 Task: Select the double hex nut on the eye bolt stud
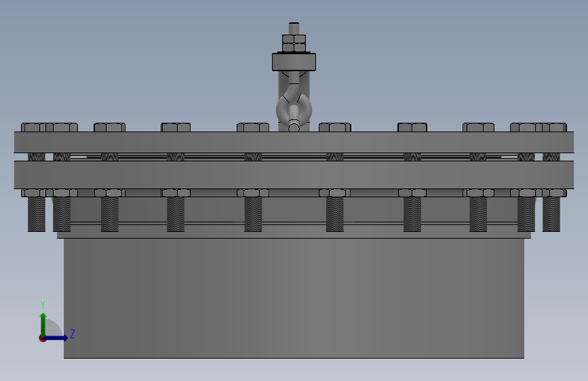pos(294,43)
